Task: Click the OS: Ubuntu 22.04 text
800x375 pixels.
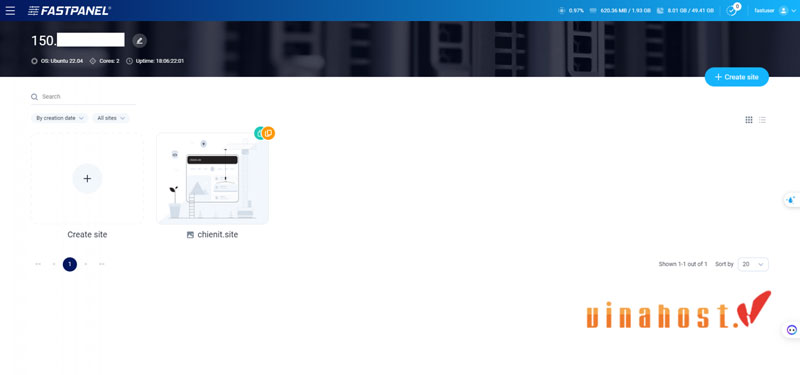Action: click(62, 61)
